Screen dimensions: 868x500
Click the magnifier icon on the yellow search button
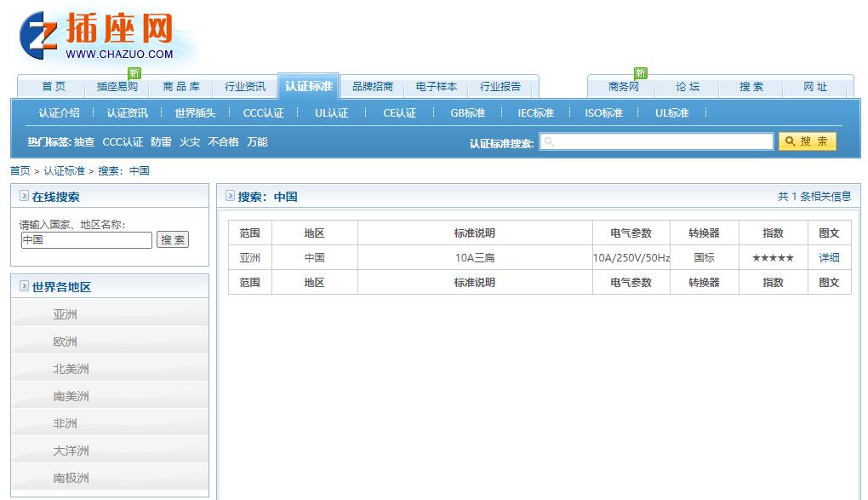click(x=791, y=141)
